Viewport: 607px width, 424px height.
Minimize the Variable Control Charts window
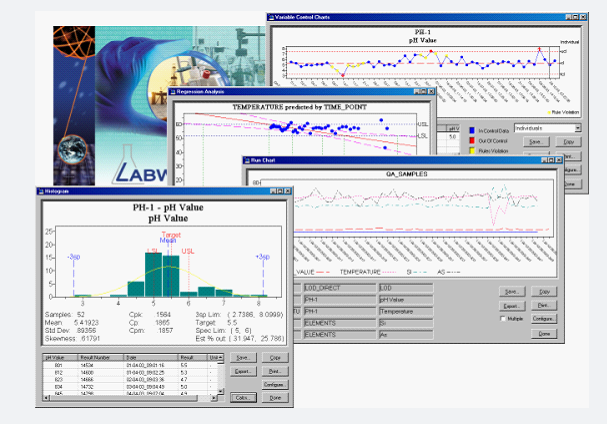(568, 17)
